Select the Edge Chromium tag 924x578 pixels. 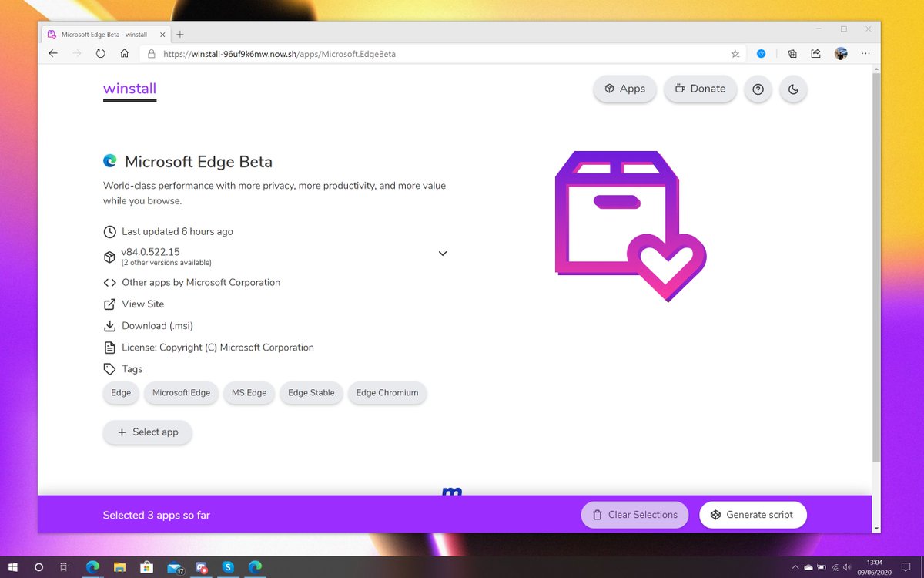tap(387, 393)
